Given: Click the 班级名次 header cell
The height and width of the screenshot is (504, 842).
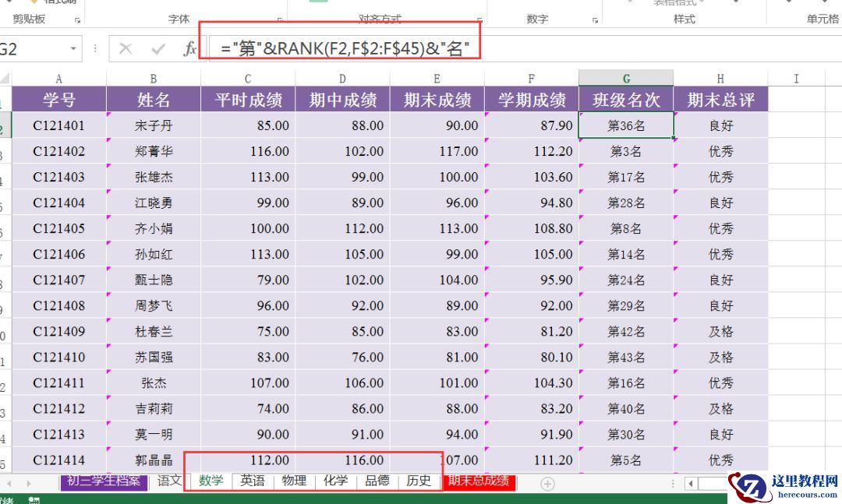Looking at the screenshot, I should pyautogui.click(x=626, y=99).
